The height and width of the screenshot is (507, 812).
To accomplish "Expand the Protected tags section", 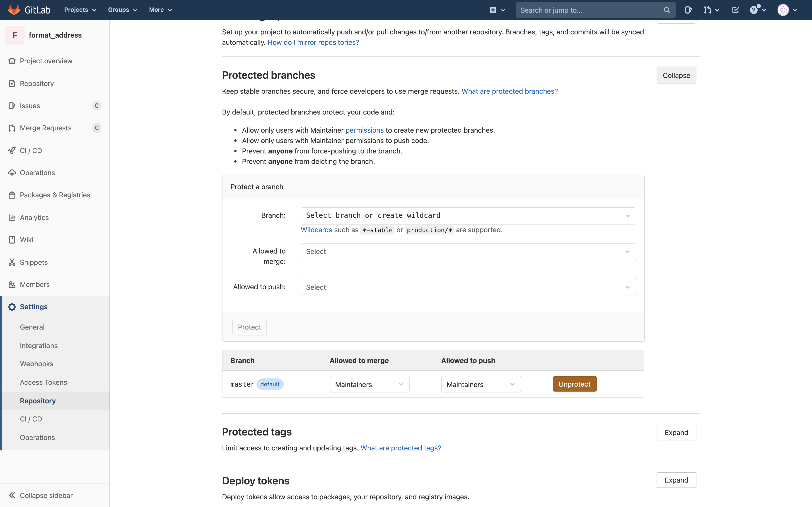I will pyautogui.click(x=676, y=433).
